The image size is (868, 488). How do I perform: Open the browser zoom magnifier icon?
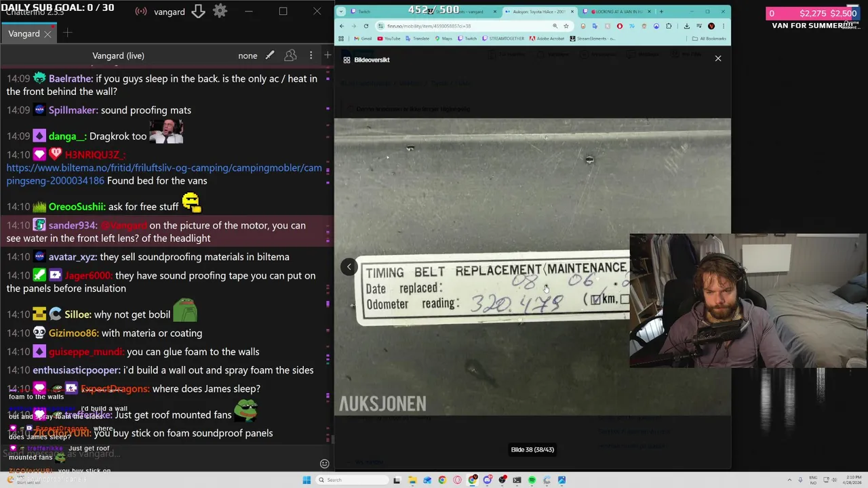click(x=555, y=26)
